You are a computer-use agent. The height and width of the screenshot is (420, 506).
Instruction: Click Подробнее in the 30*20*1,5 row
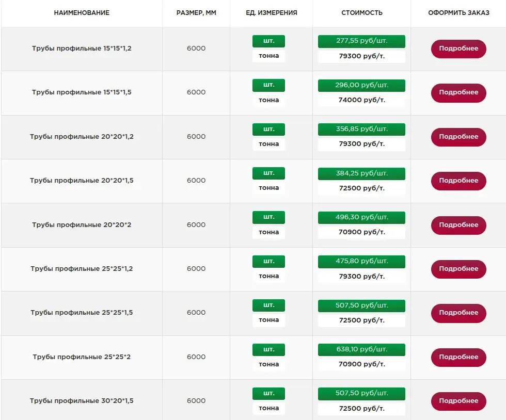458,401
